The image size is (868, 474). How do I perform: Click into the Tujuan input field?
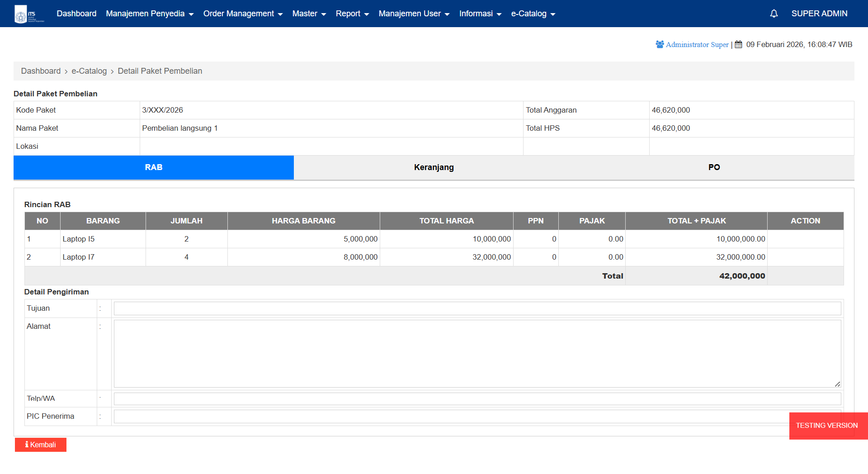(x=477, y=308)
